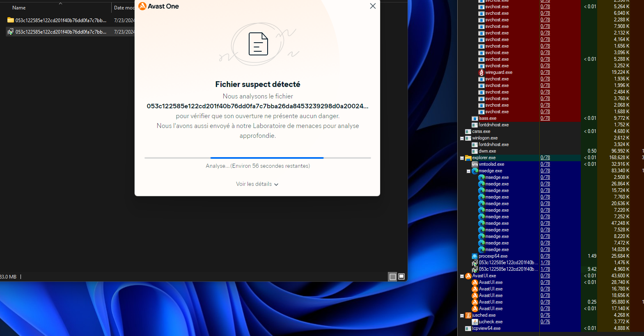Viewport: 644px width, 336px height.
Task: Select the dwm.exe process name
Action: tap(487, 151)
